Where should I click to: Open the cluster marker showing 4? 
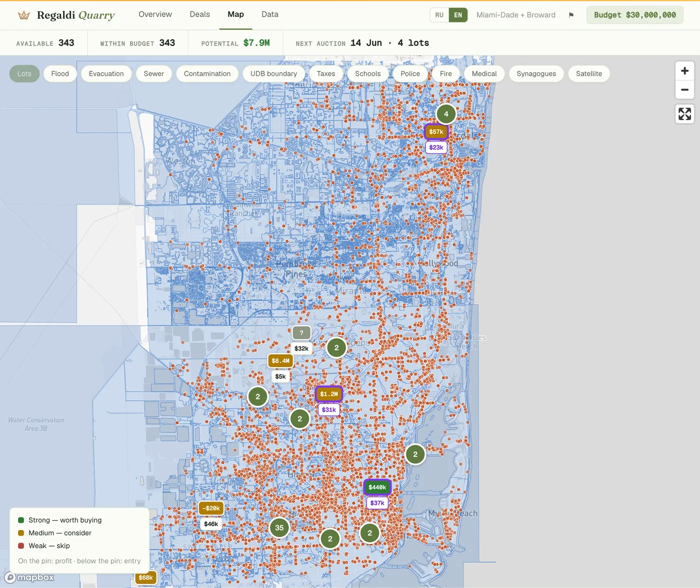click(446, 114)
